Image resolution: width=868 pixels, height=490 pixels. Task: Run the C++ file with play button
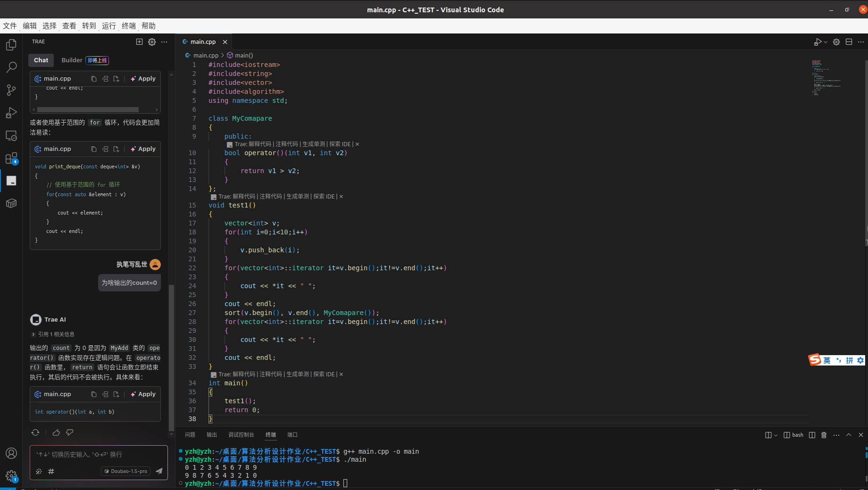pyautogui.click(x=818, y=42)
